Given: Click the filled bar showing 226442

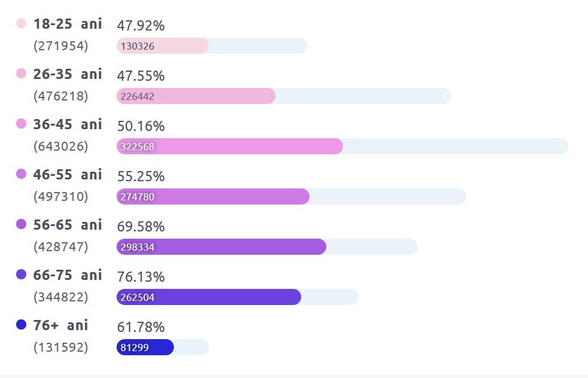Looking at the screenshot, I should coord(196,96).
